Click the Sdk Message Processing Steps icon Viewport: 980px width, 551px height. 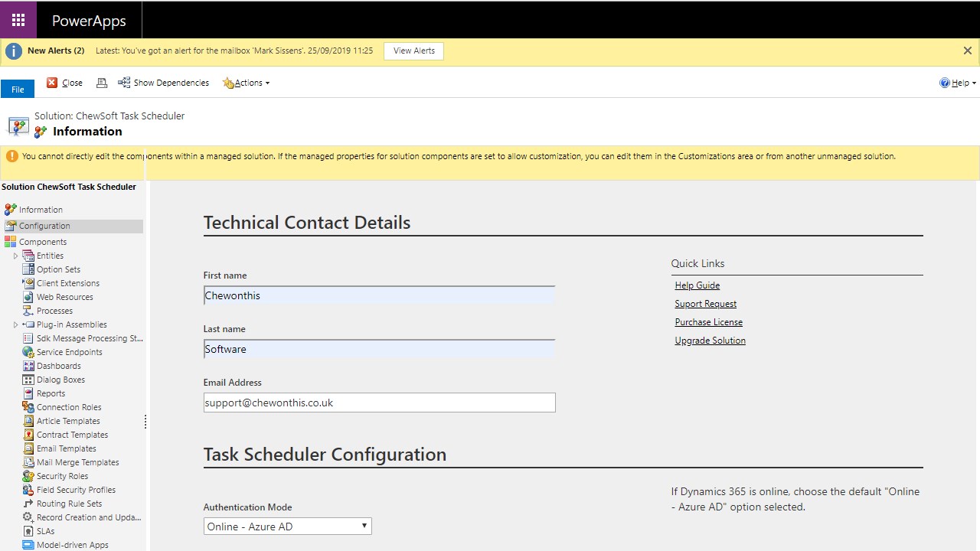28,338
